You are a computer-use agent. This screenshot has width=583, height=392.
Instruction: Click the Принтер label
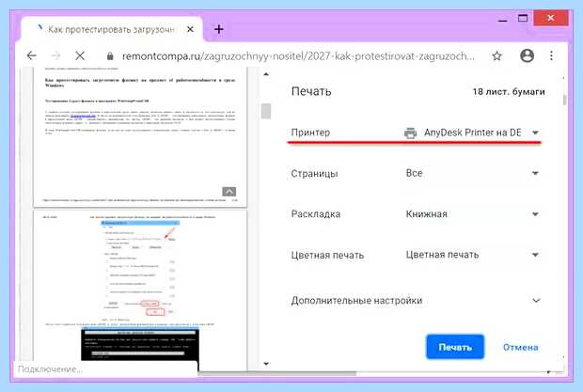(x=310, y=133)
